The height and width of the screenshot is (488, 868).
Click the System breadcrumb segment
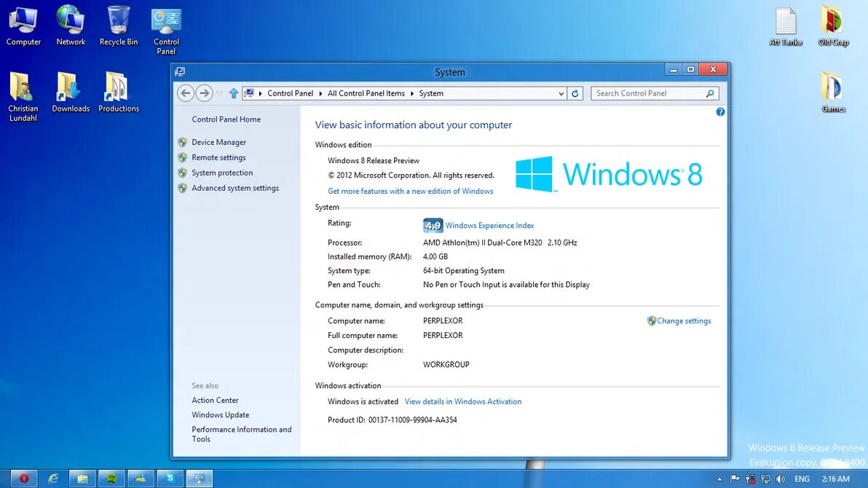click(431, 94)
